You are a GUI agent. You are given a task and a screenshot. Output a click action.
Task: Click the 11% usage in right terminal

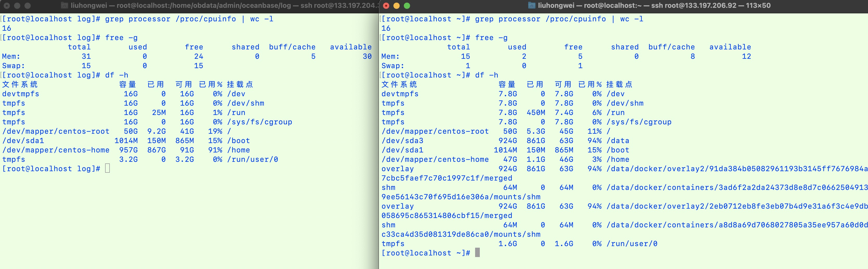pyautogui.click(x=594, y=131)
